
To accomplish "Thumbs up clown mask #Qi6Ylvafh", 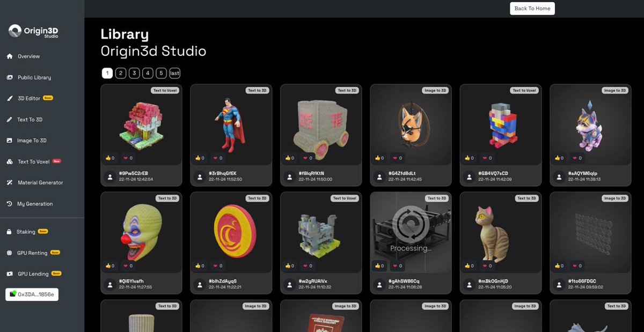I will pos(110,266).
